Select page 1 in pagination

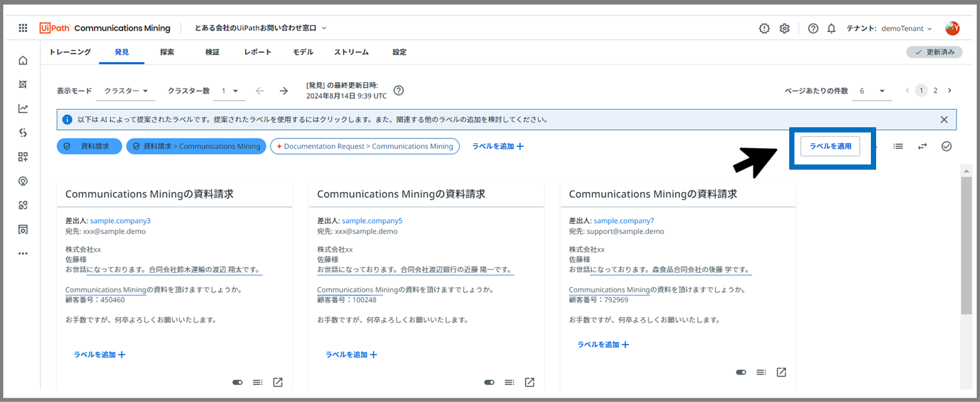pos(921,91)
